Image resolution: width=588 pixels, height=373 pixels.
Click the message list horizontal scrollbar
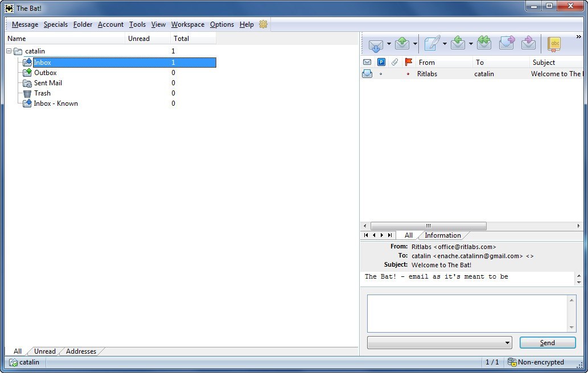point(428,226)
